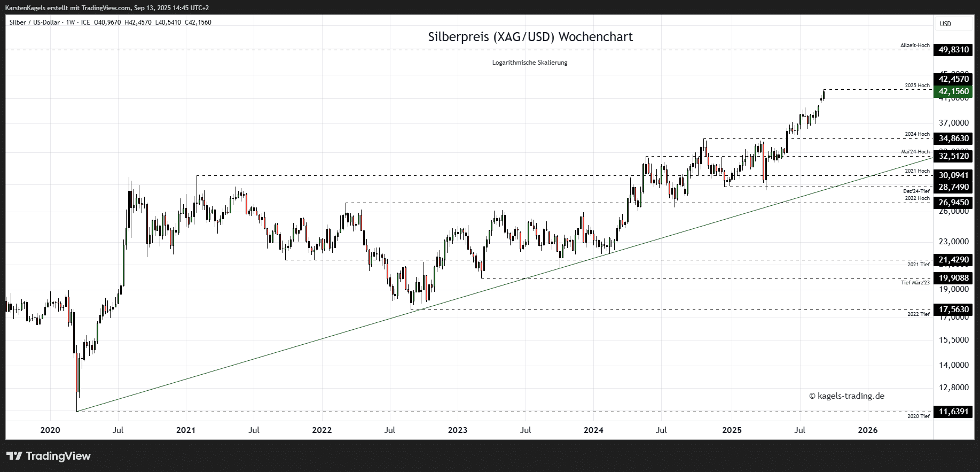Viewport: 980px width, 472px height.
Task: Select the 11,6391 price label
Action: coord(953,412)
